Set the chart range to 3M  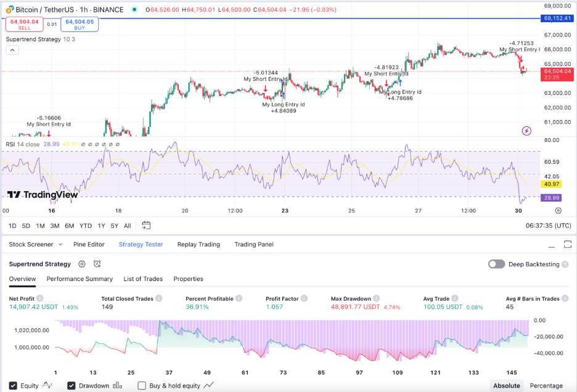(55, 226)
